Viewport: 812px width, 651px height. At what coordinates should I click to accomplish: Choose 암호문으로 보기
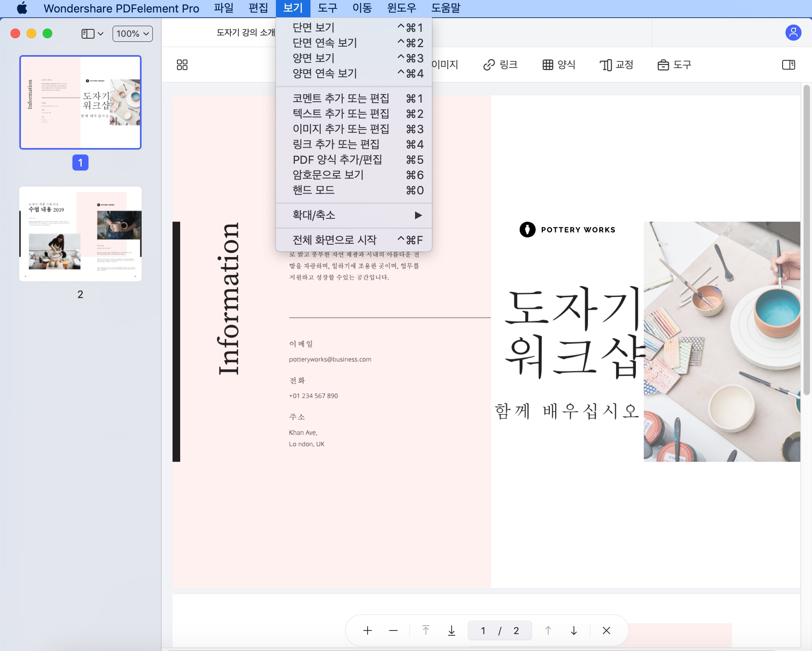pyautogui.click(x=354, y=175)
